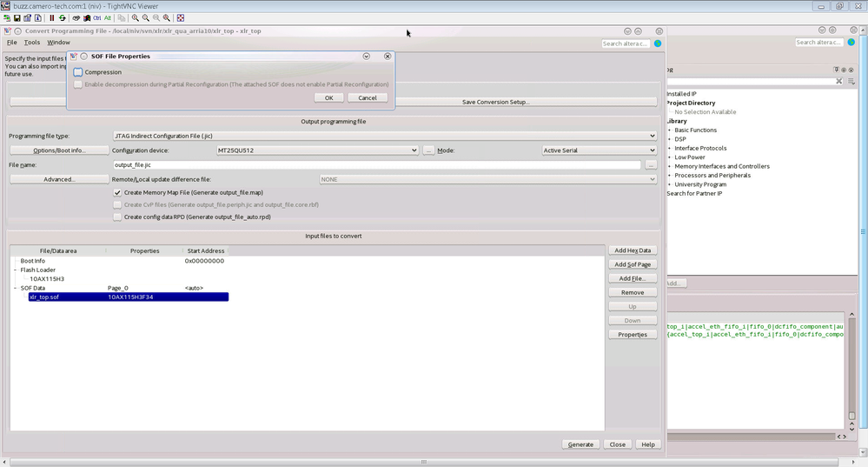Image resolution: width=868 pixels, height=467 pixels.
Task: Click TightVNC send Windows key icon
Action: (87, 17)
